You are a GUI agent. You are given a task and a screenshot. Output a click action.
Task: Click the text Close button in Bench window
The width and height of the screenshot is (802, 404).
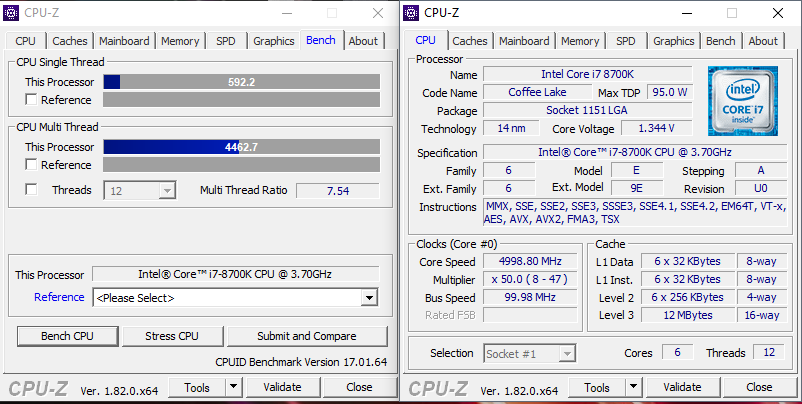coord(359,387)
